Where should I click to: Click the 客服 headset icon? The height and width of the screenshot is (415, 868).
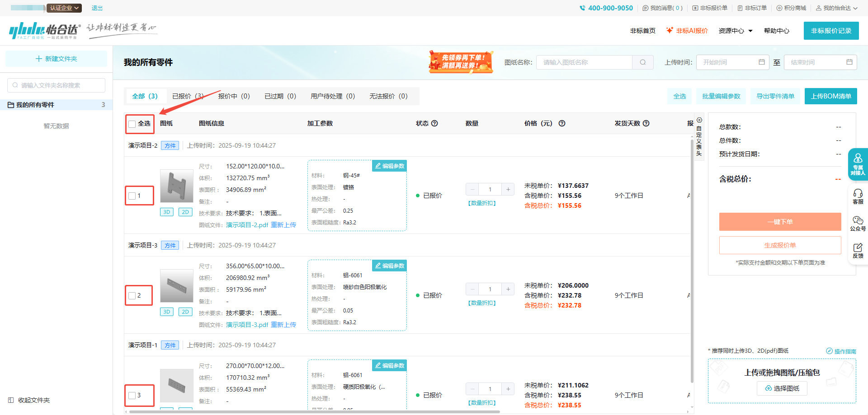click(x=858, y=196)
